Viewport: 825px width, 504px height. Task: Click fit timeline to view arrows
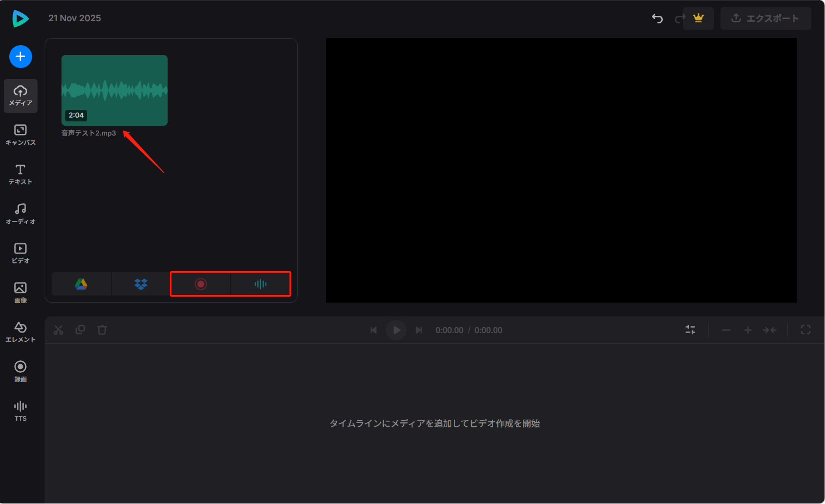click(x=770, y=330)
